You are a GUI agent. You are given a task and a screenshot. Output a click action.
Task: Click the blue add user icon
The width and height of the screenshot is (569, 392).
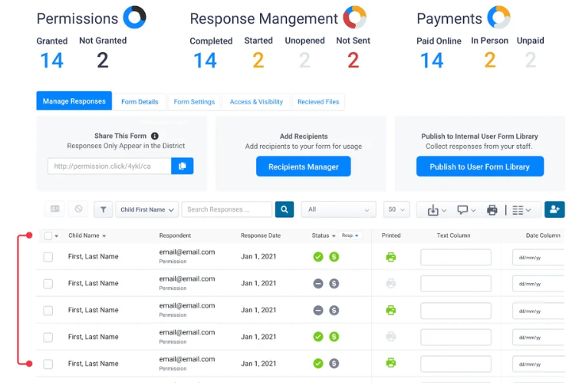point(554,209)
